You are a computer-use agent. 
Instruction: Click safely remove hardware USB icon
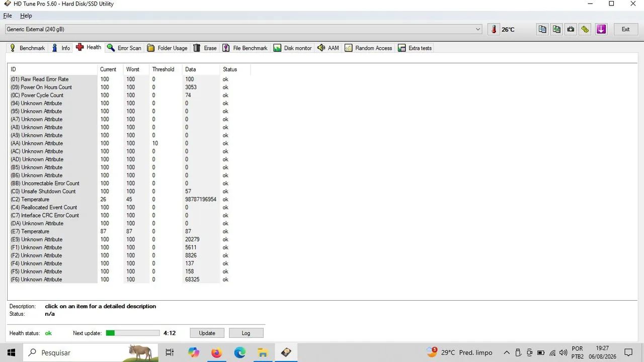[518, 352]
